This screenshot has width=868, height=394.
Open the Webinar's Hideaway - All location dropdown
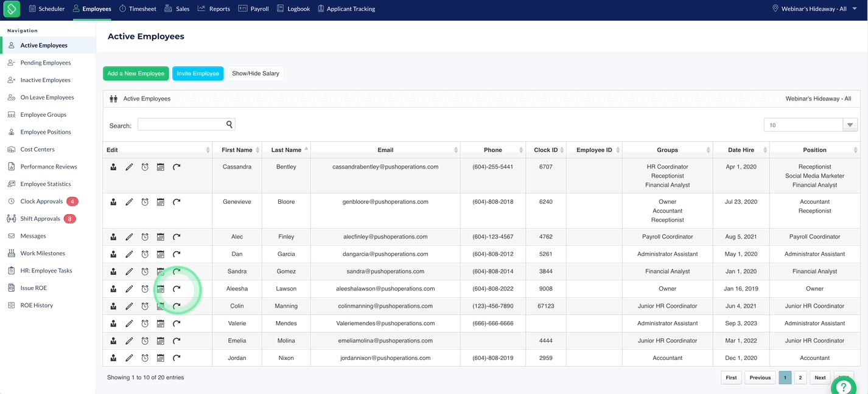(x=814, y=9)
